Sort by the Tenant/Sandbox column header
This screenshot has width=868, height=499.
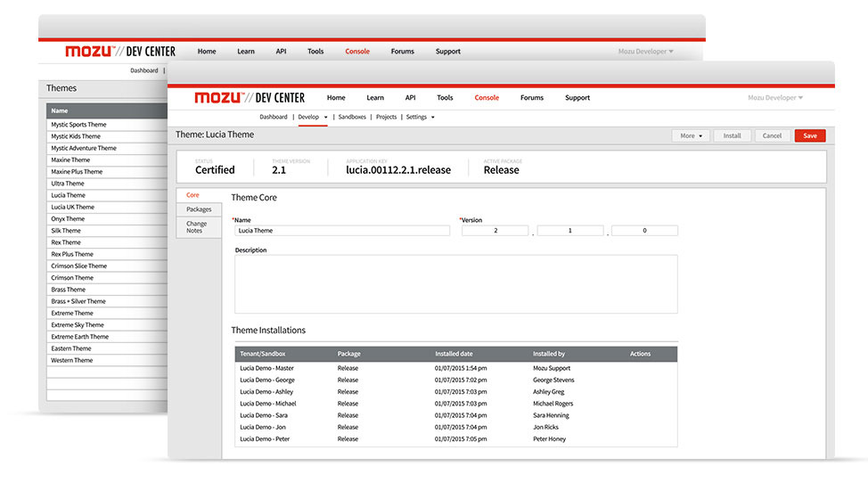[x=262, y=354]
